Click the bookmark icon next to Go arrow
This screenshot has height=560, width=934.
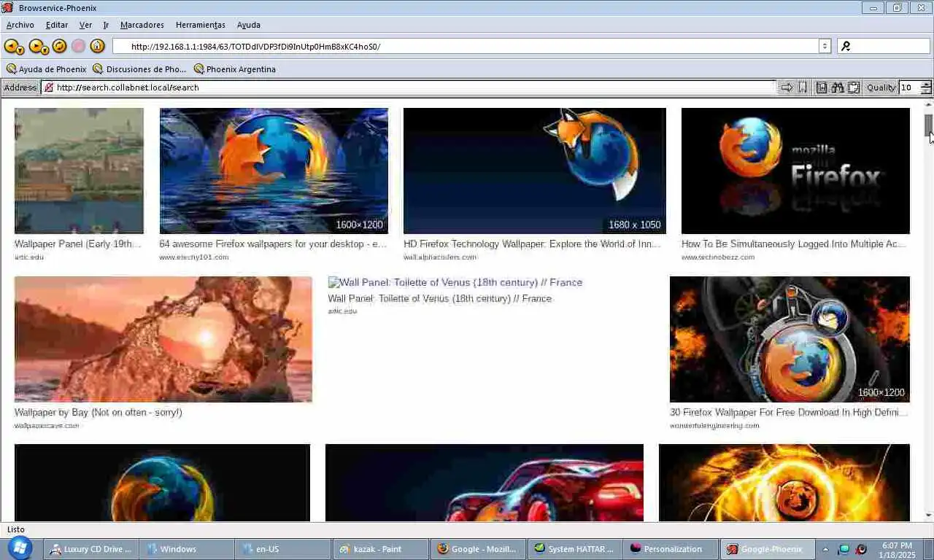coord(803,87)
